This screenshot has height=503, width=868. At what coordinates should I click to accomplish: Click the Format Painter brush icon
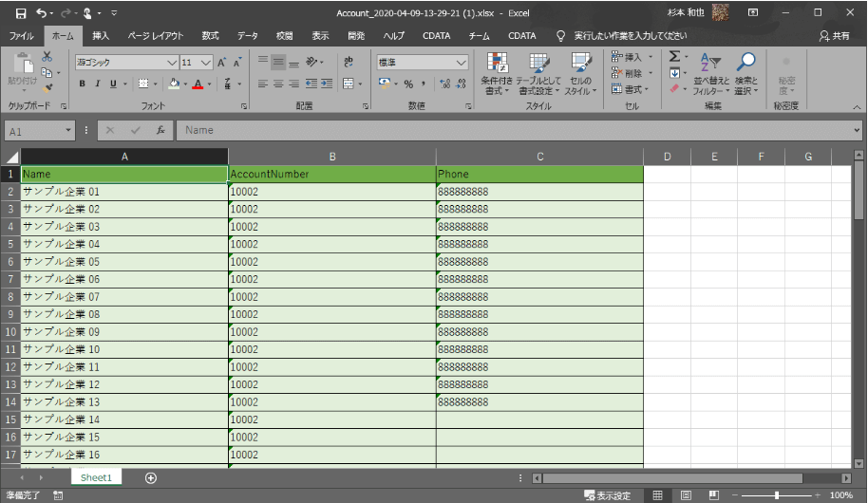click(47, 87)
